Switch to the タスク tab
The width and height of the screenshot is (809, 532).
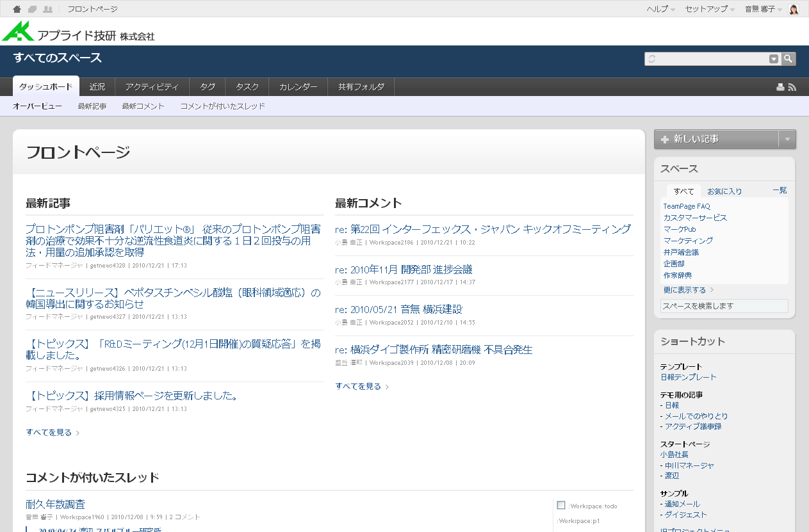tap(247, 87)
